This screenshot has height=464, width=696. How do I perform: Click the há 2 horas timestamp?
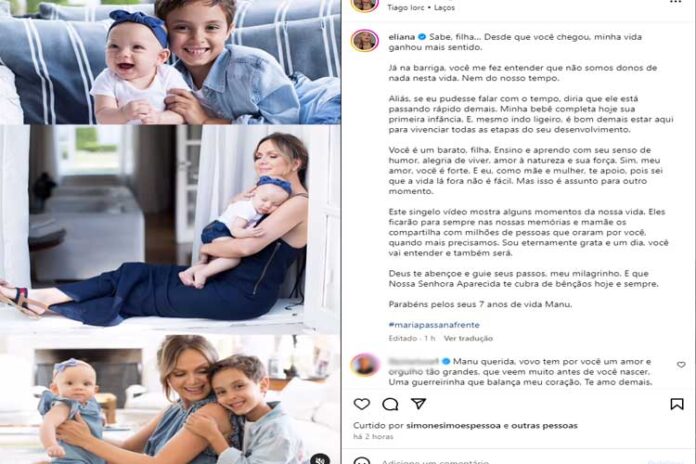coord(373,436)
